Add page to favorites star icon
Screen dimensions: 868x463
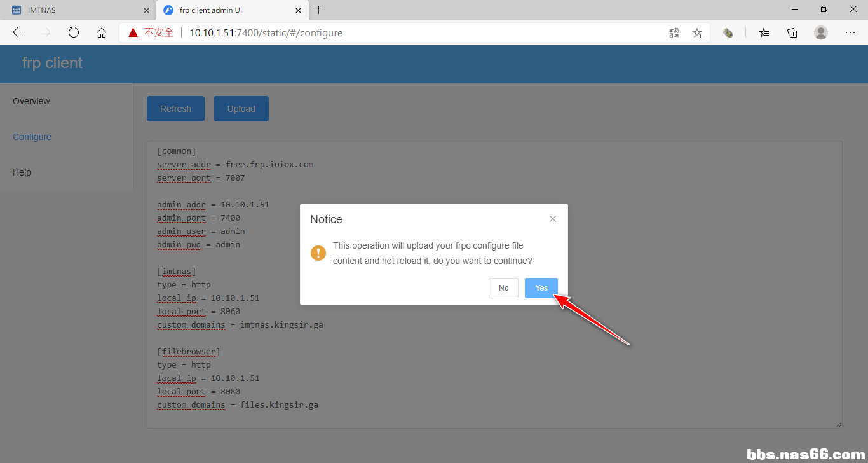pyautogui.click(x=697, y=32)
